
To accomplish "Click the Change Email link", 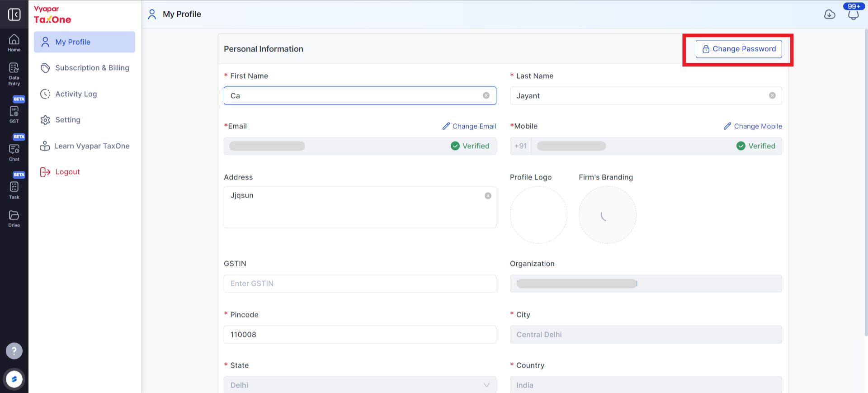I will (469, 126).
